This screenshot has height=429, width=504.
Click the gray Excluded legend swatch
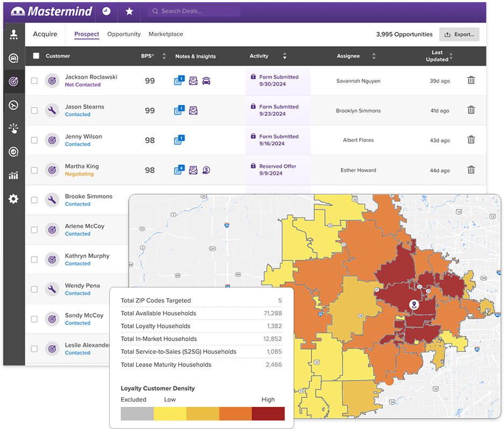point(137,413)
